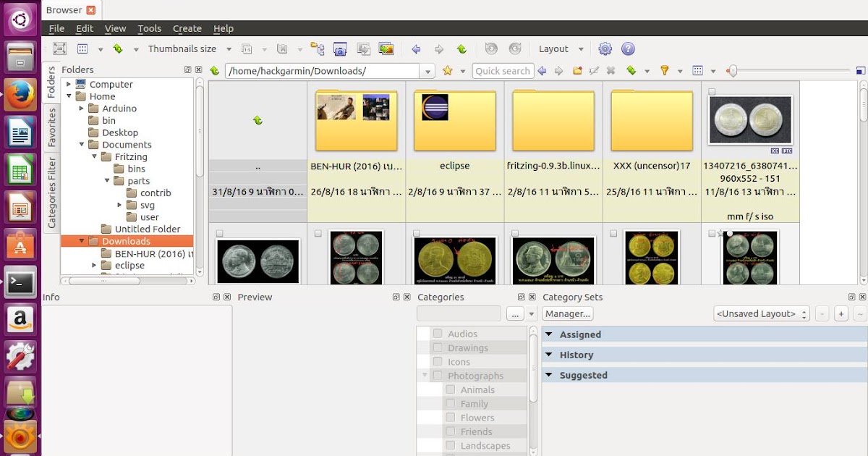
Task: Open the Tools menu
Action: point(149,28)
